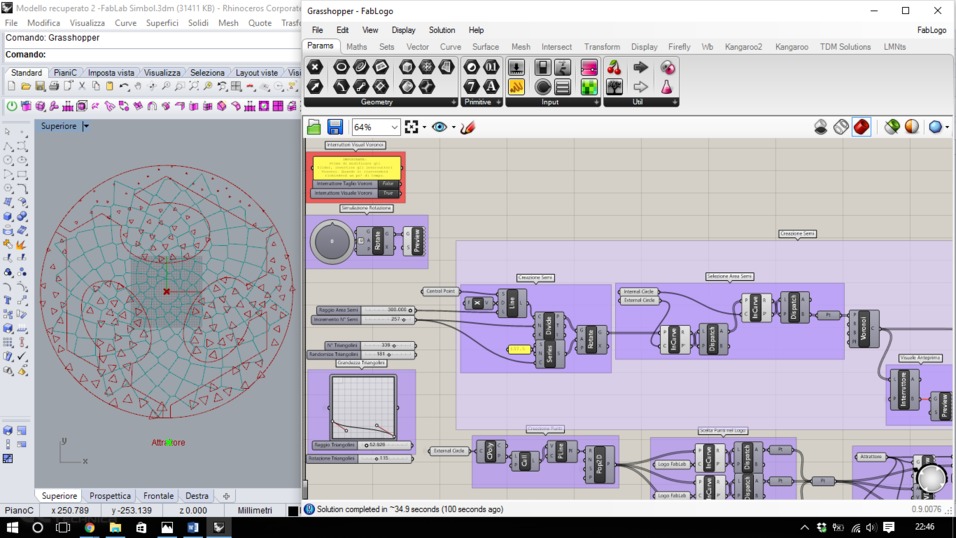This screenshot has width=956, height=538.
Task: Select the Seleziona toolbar tab in Rhino
Action: point(207,73)
